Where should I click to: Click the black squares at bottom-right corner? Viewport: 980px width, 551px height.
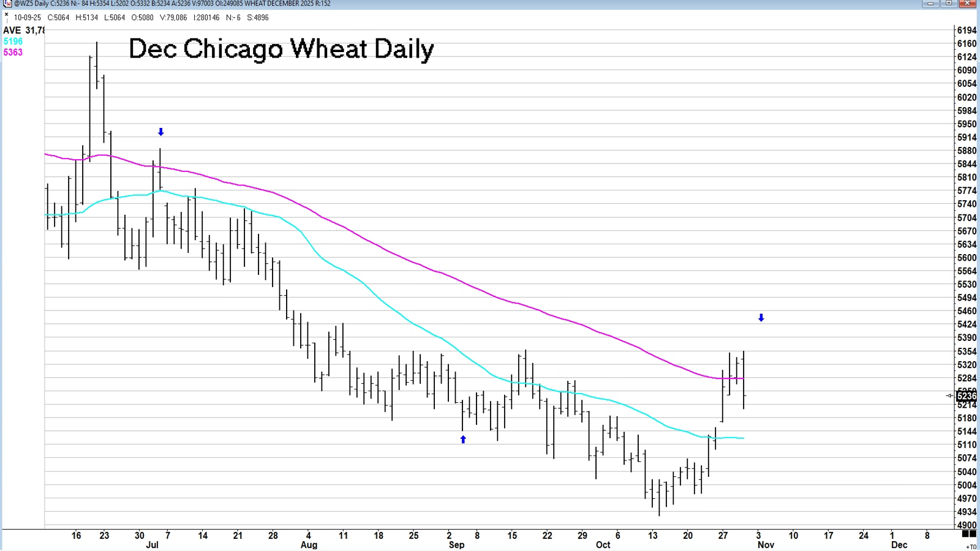point(968,534)
